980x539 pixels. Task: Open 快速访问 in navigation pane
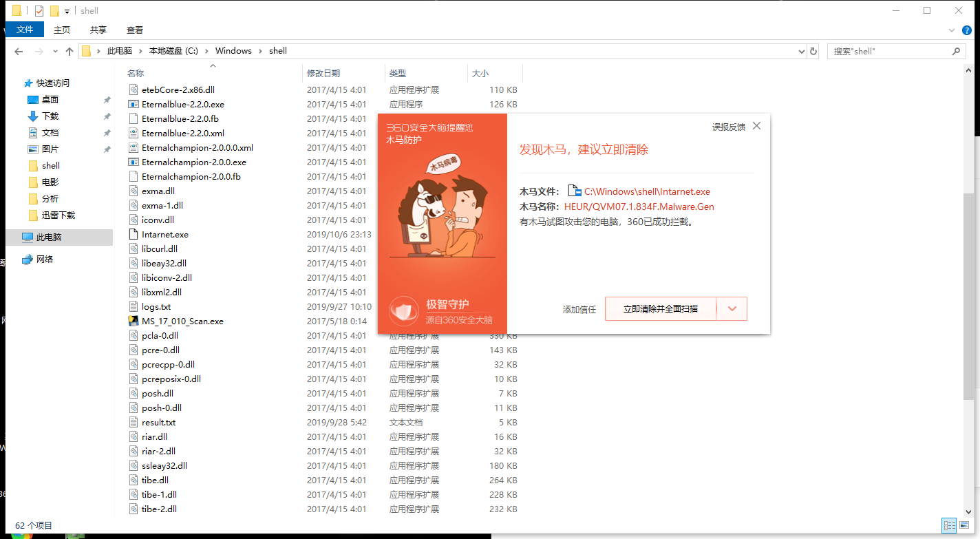point(53,83)
